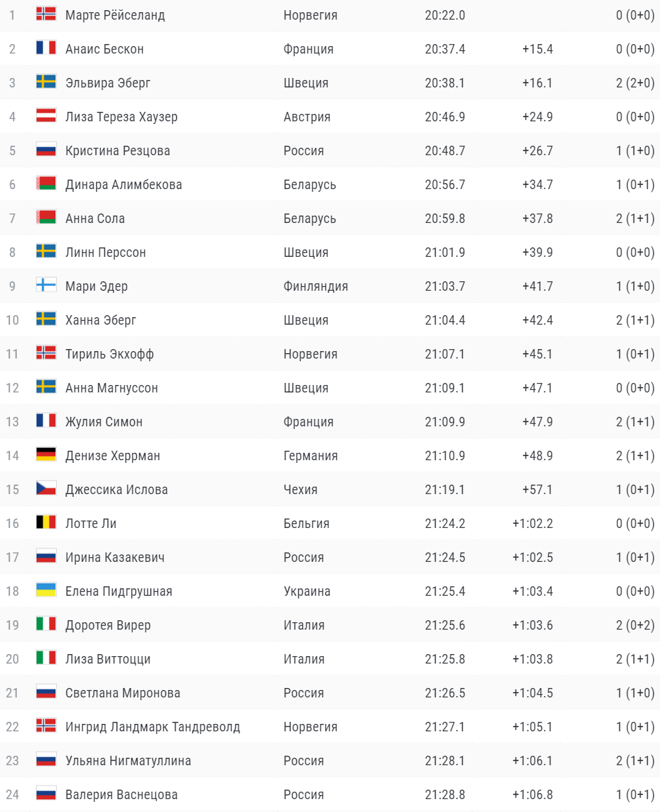Image resolution: width=660 pixels, height=812 pixels.
Task: Click the Belgian flag beside Лотте Ли
Action: point(45,523)
